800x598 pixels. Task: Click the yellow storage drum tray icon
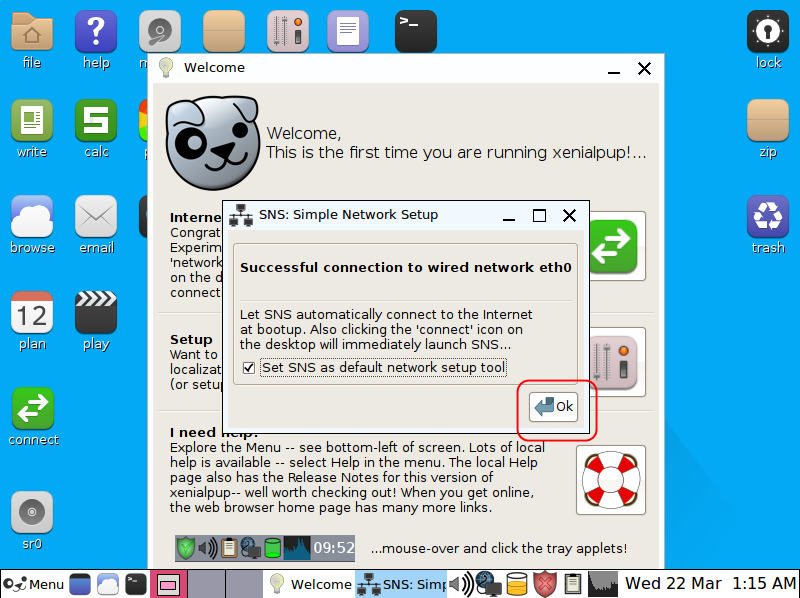516,584
